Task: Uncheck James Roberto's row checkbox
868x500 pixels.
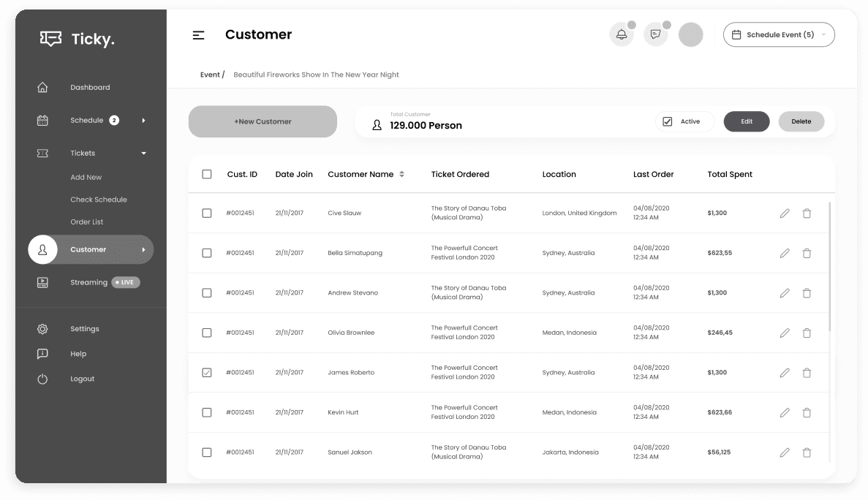Action: [x=205, y=372]
